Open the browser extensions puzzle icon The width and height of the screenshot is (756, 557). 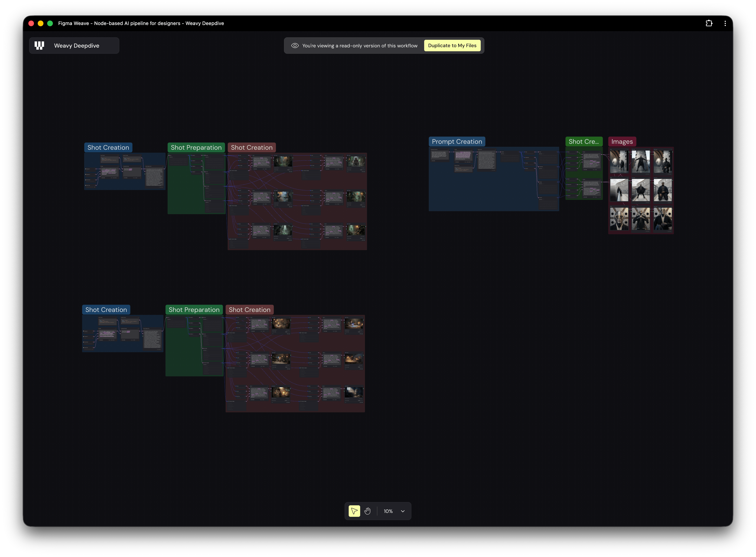(709, 23)
